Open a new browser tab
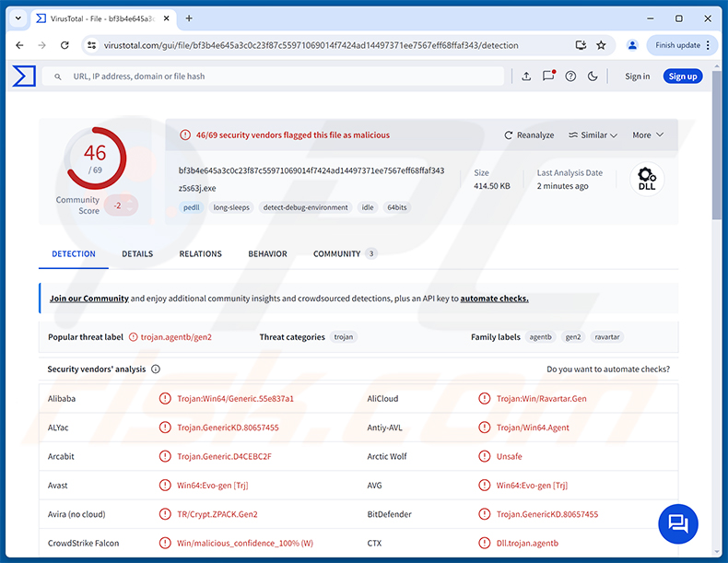This screenshot has height=563, width=728. coord(189,18)
